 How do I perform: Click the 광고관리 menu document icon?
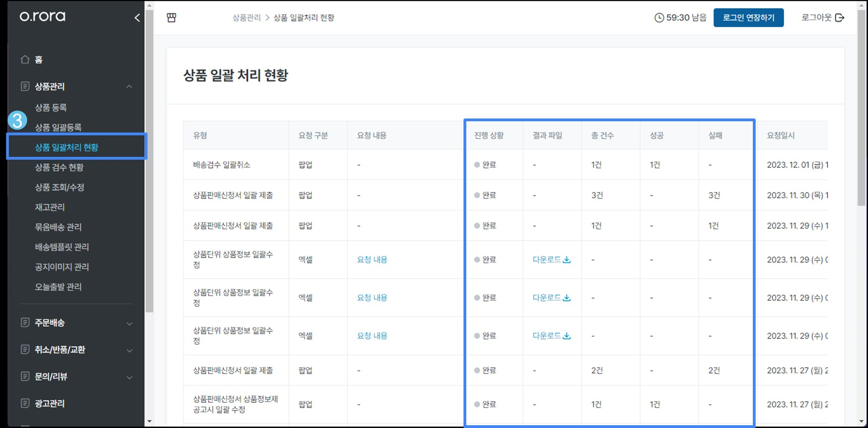(x=25, y=403)
